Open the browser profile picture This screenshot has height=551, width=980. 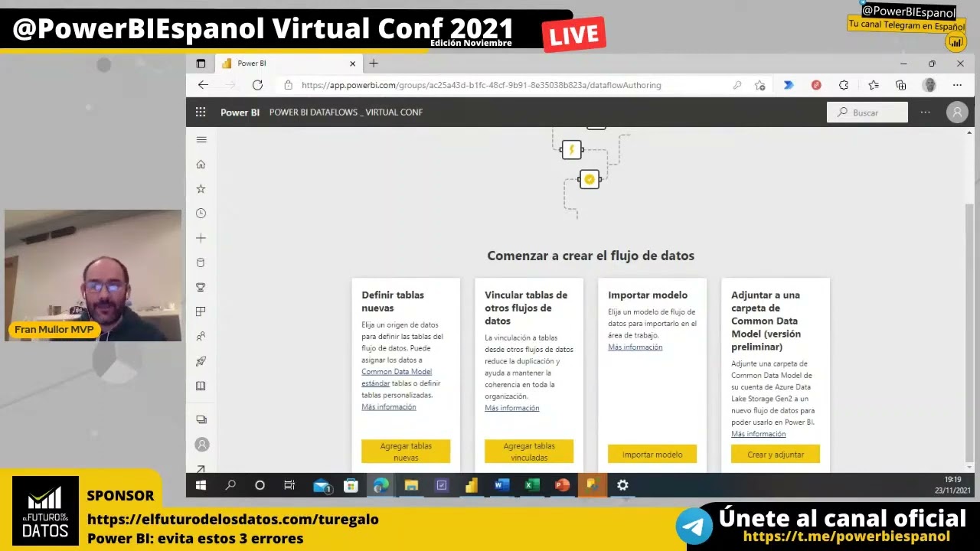click(x=929, y=85)
